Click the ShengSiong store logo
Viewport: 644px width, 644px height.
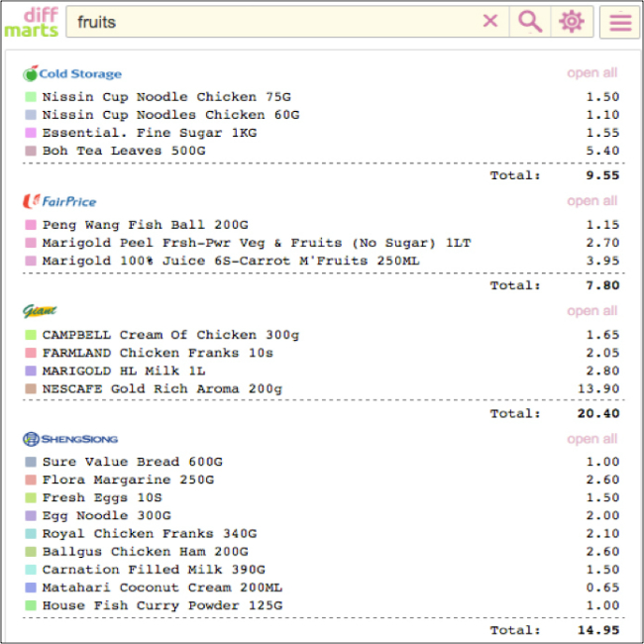(70, 439)
